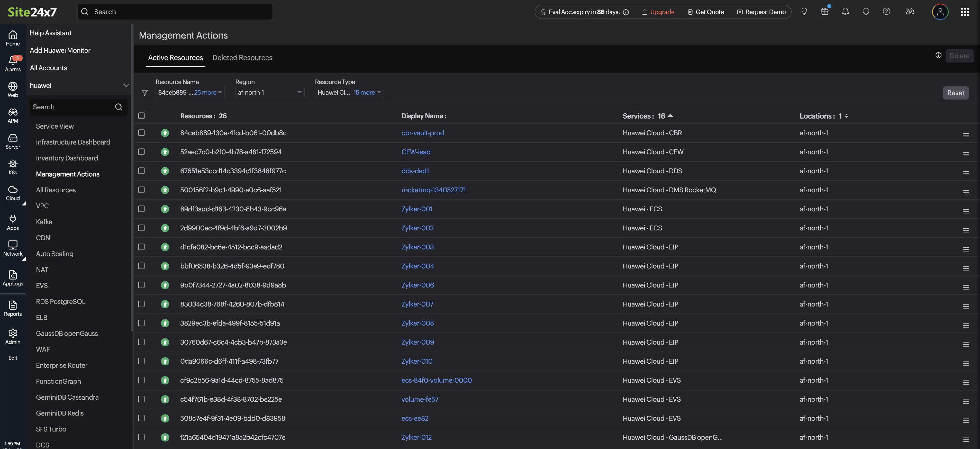The image size is (980, 449).
Task: Click the notification bell icon
Action: [x=845, y=12]
